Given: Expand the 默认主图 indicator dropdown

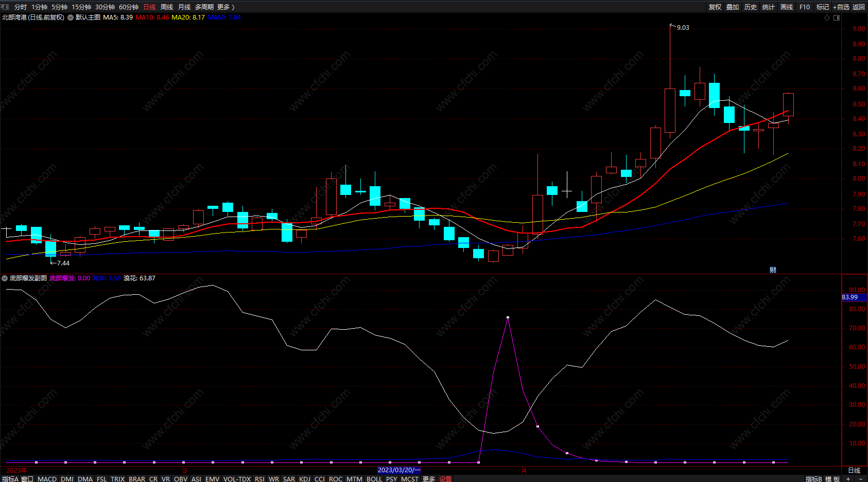Looking at the screenshot, I should coord(71,17).
